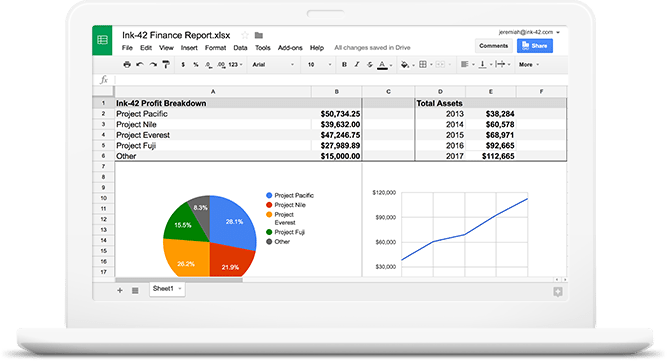Screen dimensions: 667x361
Task: Select column B header
Action: (336, 91)
